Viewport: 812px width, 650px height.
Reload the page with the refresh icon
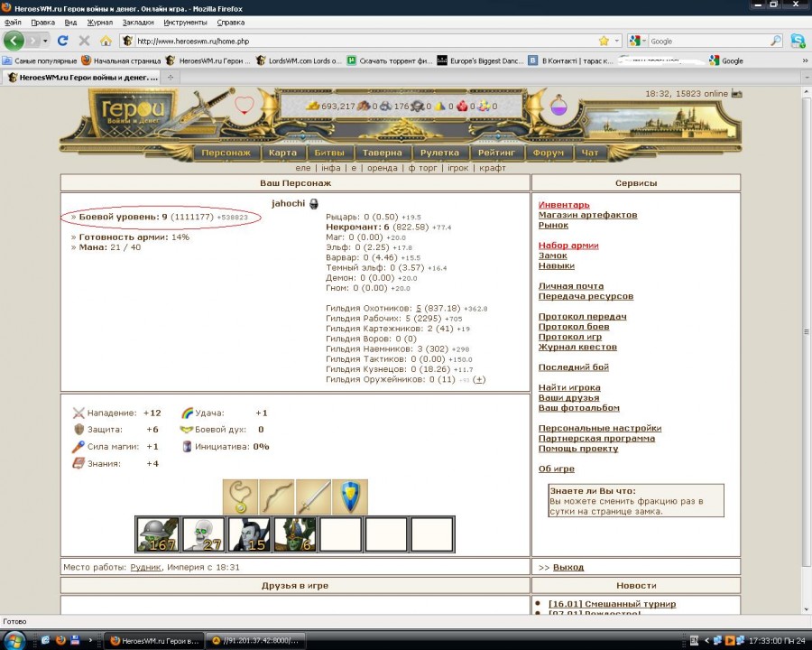[x=62, y=41]
